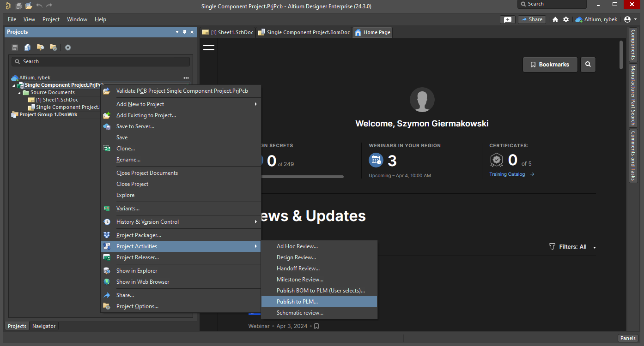Click the copy documents icon in Projects toolbar
This screenshot has height=346, width=644.
[x=28, y=48]
